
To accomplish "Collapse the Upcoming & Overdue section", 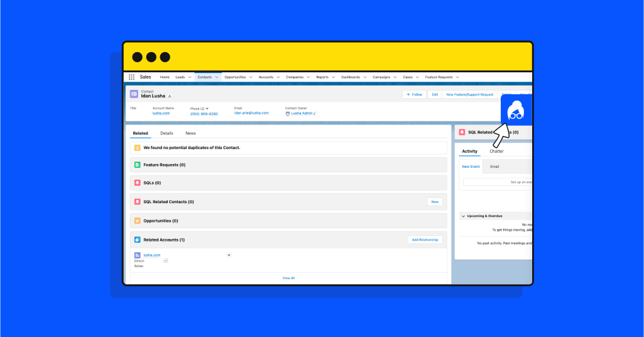I will click(463, 216).
